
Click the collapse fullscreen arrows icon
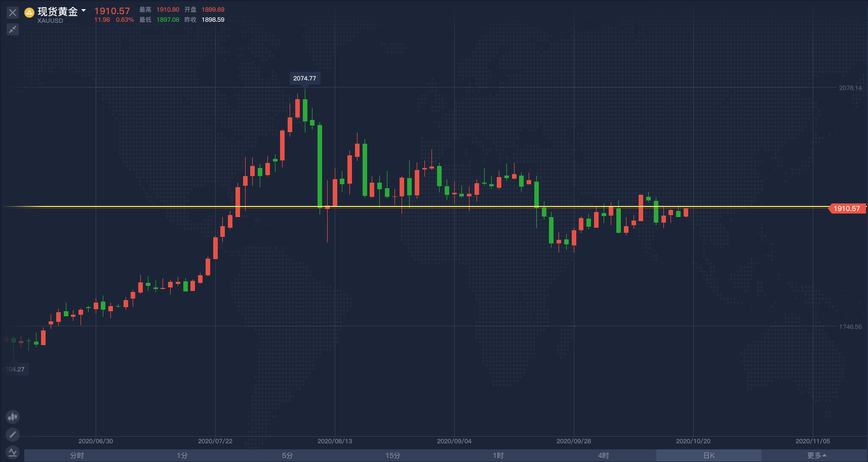point(13,30)
